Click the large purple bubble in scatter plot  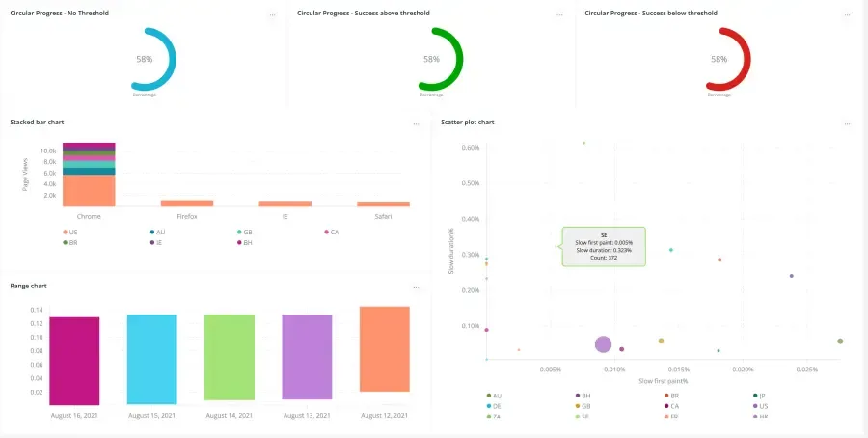(x=604, y=344)
